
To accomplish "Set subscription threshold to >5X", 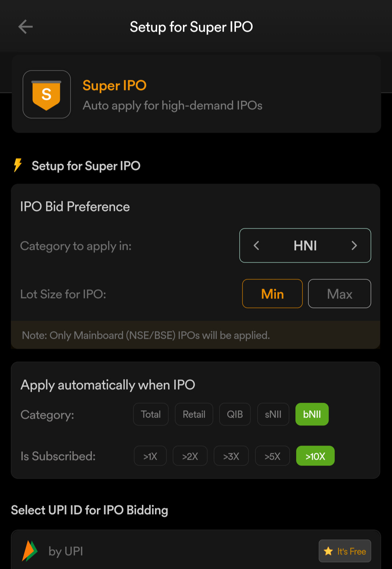I will (272, 456).
